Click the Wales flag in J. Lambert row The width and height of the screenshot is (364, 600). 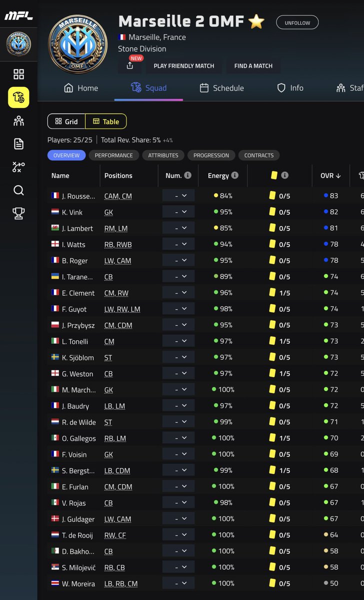click(55, 228)
